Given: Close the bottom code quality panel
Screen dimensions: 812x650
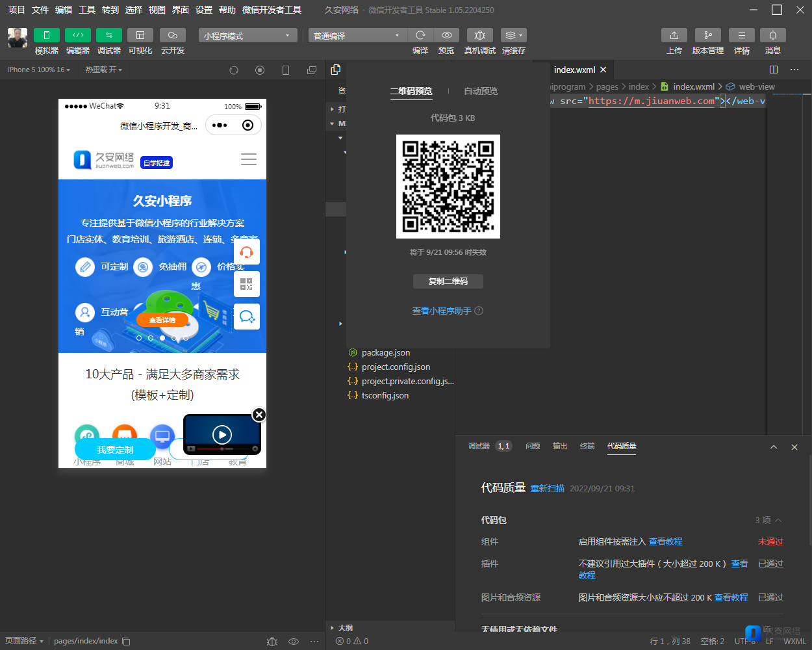Looking at the screenshot, I should (794, 447).
